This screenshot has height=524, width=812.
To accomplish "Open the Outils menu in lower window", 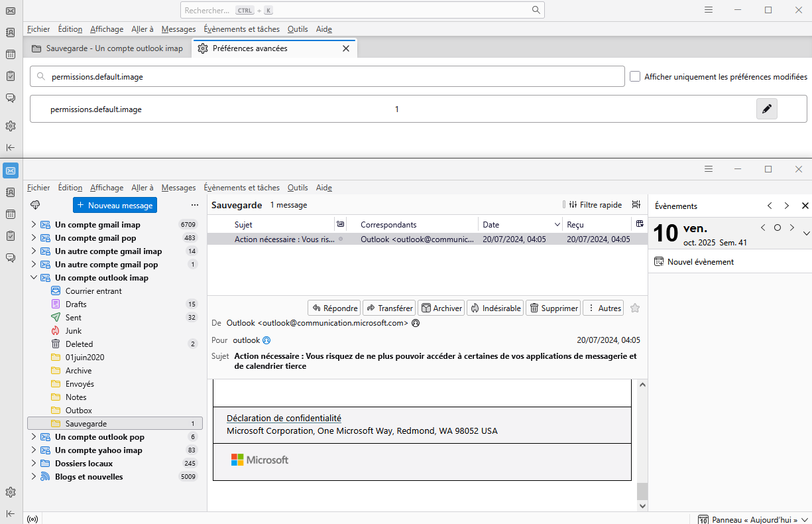I will click(x=298, y=188).
